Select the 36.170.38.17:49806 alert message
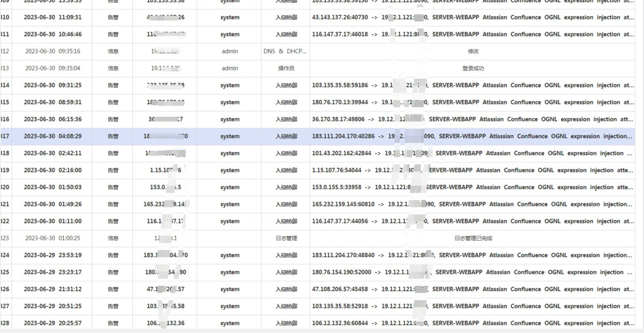 (473, 120)
